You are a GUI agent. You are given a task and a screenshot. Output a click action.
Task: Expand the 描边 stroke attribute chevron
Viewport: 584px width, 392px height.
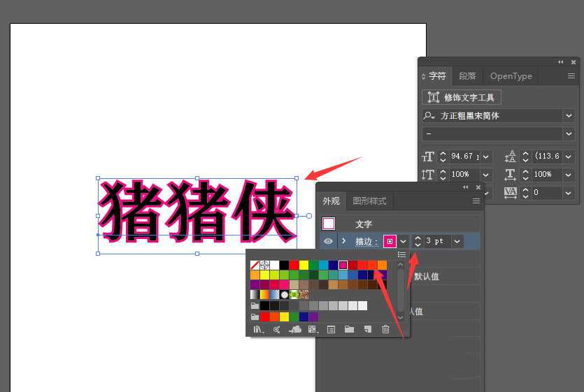point(344,241)
